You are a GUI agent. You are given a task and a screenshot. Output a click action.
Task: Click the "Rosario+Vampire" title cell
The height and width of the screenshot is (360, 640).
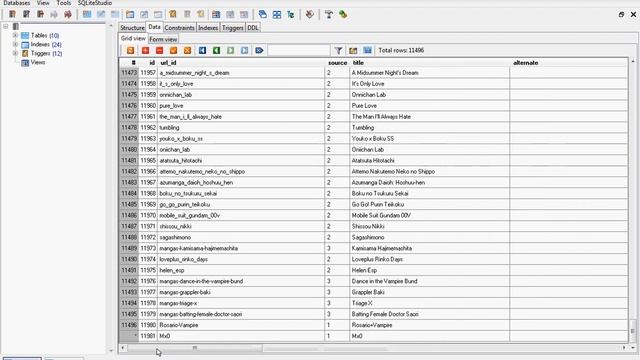[x=429, y=325]
